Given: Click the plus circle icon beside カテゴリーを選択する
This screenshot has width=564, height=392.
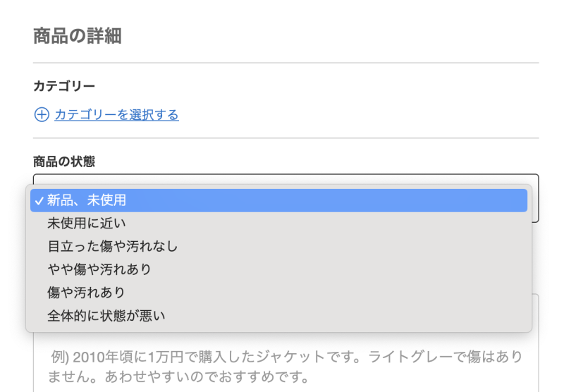Looking at the screenshot, I should [42, 115].
